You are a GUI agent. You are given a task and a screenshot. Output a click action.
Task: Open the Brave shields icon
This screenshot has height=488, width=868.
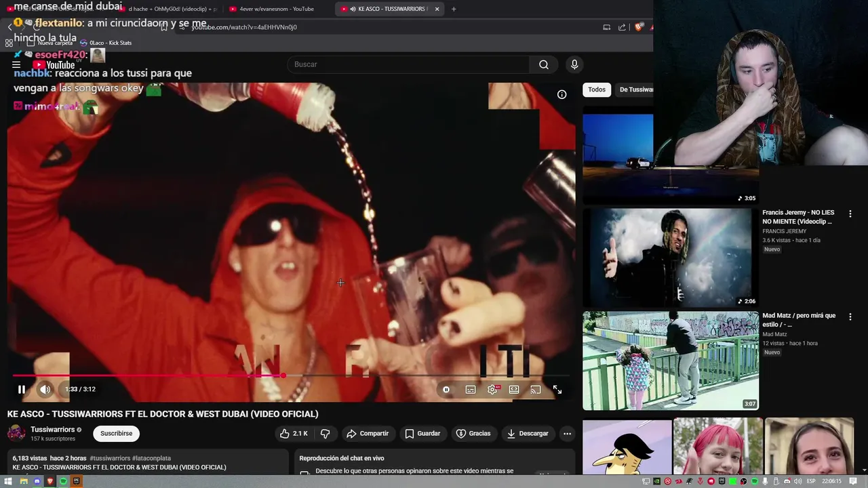[x=638, y=27]
